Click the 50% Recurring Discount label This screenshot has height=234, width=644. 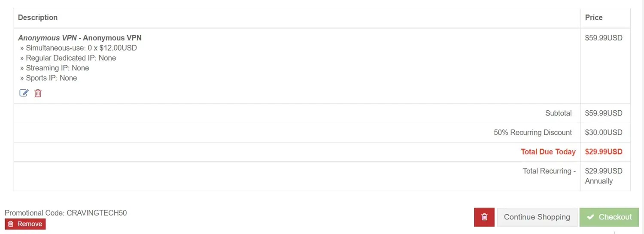point(533,133)
